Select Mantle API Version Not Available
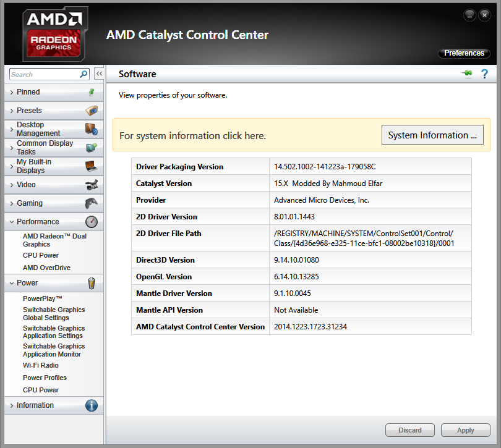501x448 pixels. click(296, 310)
